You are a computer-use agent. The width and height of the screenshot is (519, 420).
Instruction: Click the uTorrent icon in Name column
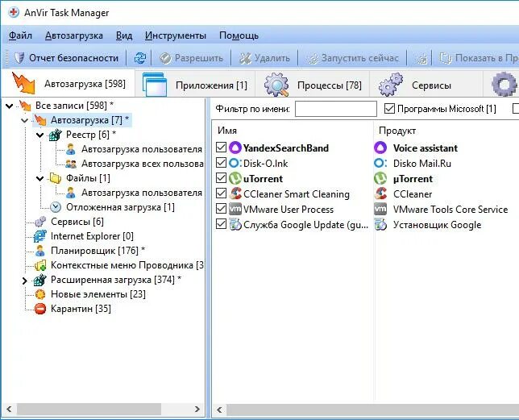pos(235,179)
